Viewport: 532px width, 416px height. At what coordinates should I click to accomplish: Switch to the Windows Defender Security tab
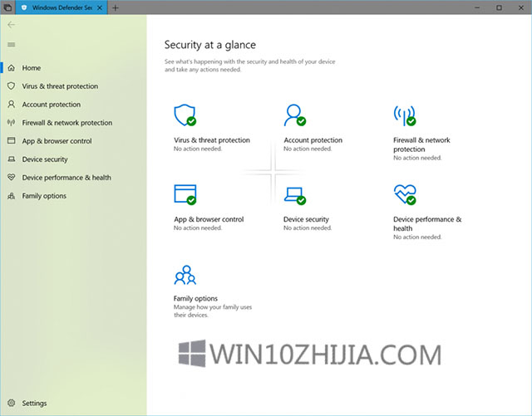click(x=62, y=7)
